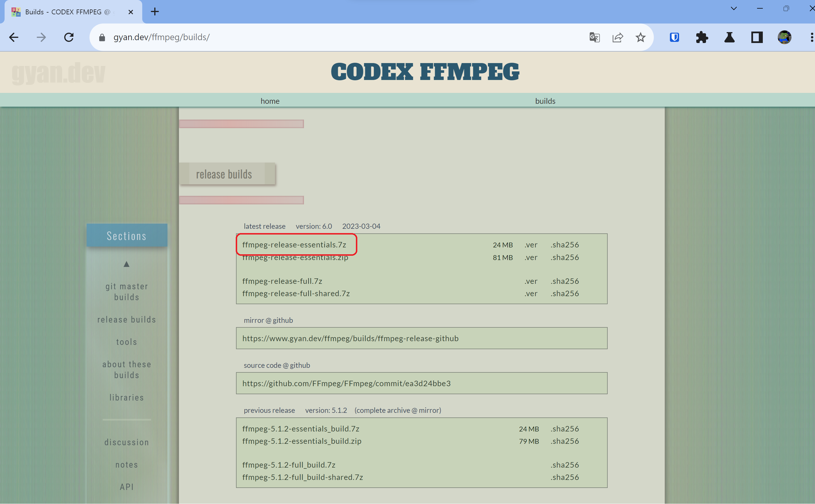This screenshot has height=504, width=815.
Task: Open the Bitwarden extension icon
Action: [x=674, y=37]
